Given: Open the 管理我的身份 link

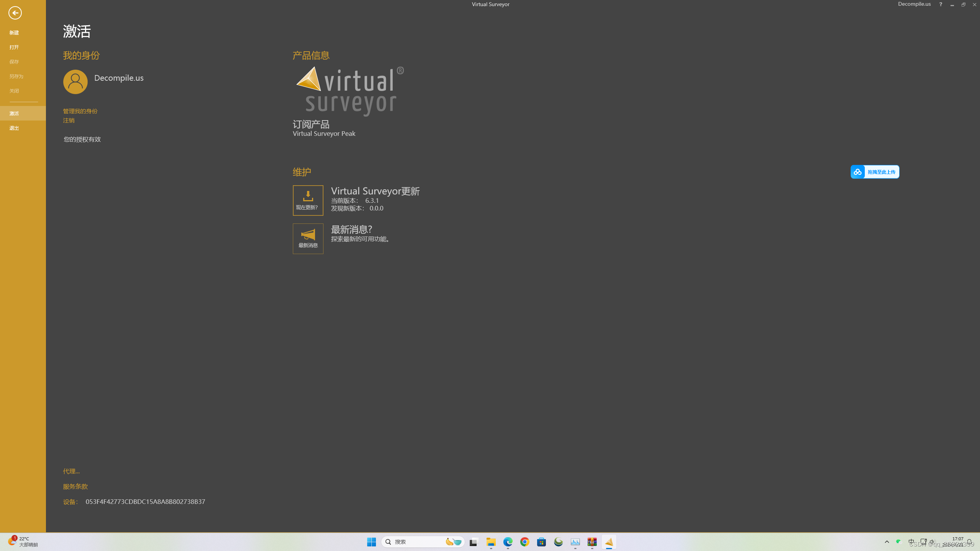Looking at the screenshot, I should (x=80, y=111).
